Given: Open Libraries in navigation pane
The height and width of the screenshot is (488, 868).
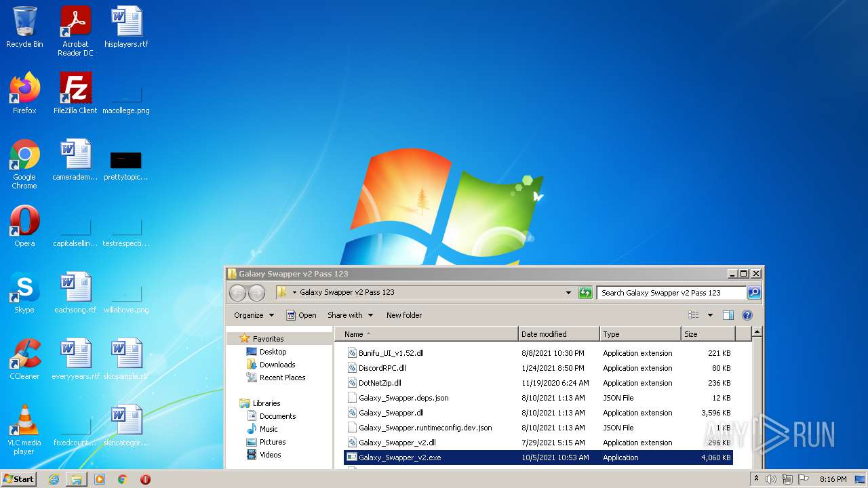Looking at the screenshot, I should tap(266, 403).
